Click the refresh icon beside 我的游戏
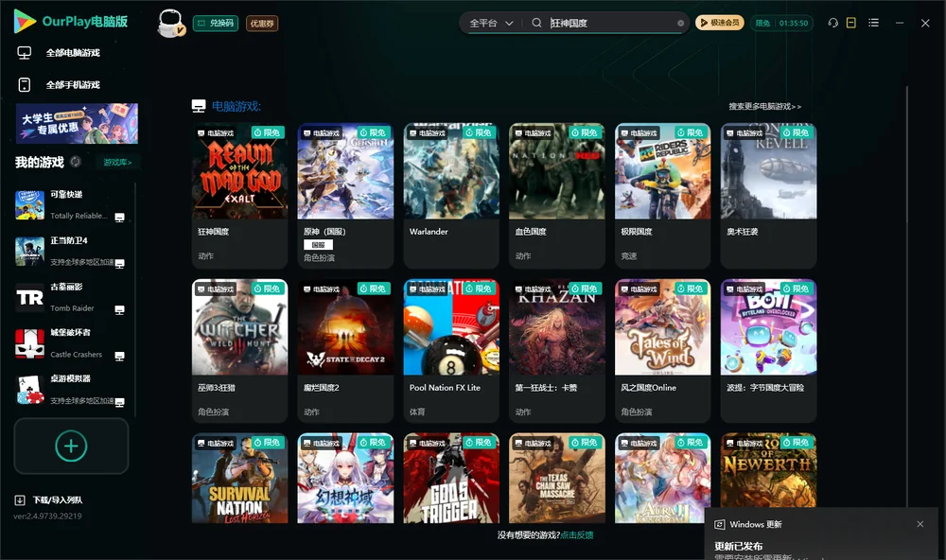946x560 pixels. click(76, 162)
